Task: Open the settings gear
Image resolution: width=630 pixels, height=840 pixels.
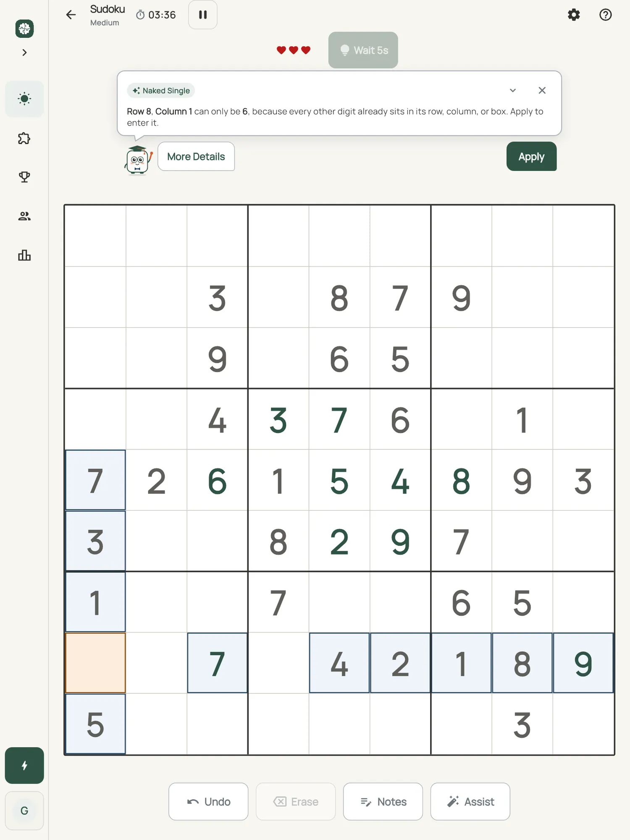Action: pos(574,15)
